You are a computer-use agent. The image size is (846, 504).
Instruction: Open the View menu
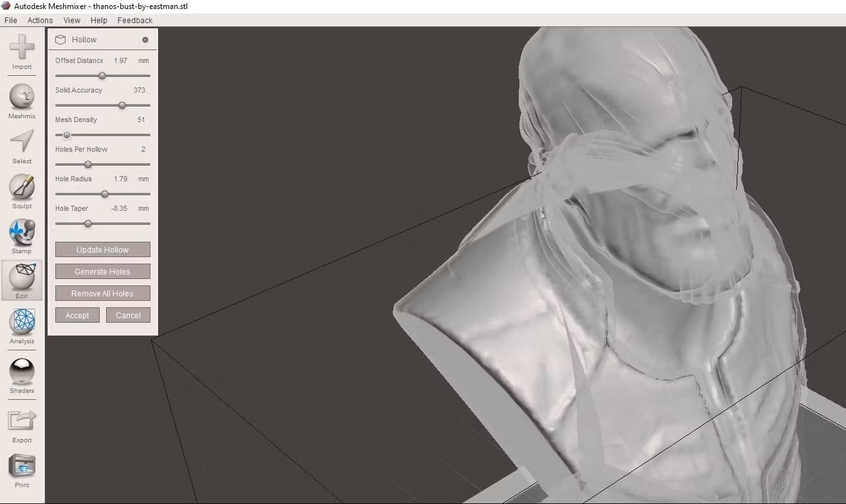[72, 20]
